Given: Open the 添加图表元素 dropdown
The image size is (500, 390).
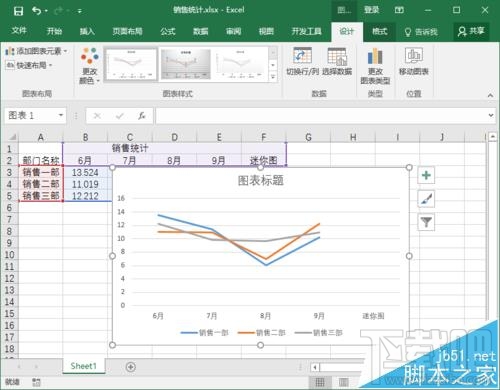Looking at the screenshot, I should [x=36, y=51].
